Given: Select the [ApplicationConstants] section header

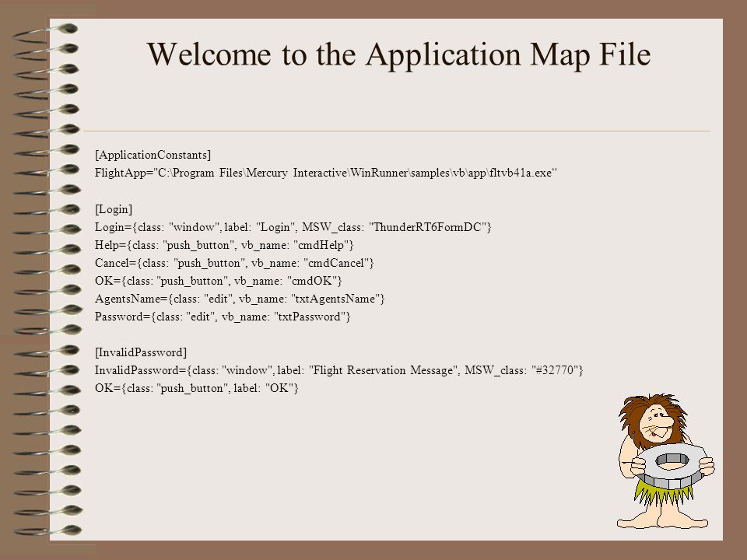Looking at the screenshot, I should pos(153,156).
